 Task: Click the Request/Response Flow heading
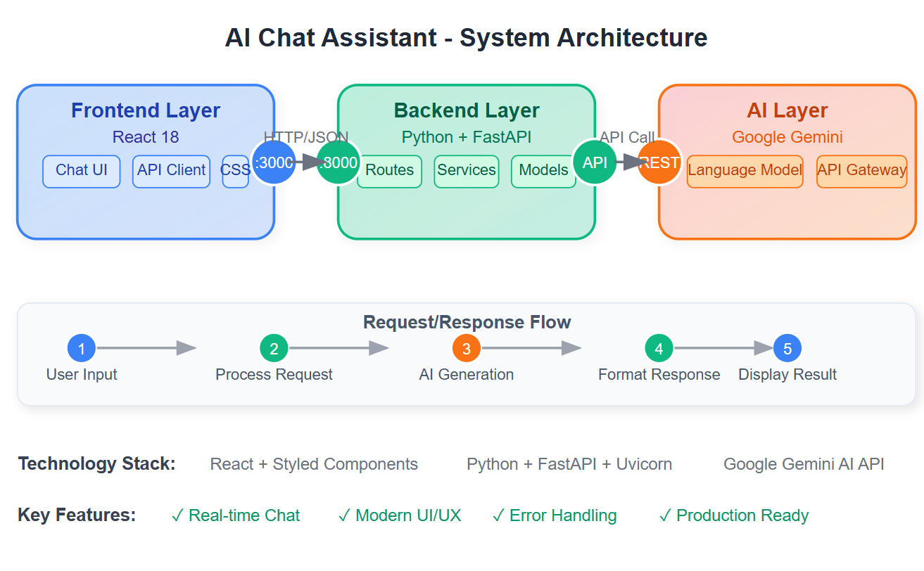pyautogui.click(x=467, y=323)
